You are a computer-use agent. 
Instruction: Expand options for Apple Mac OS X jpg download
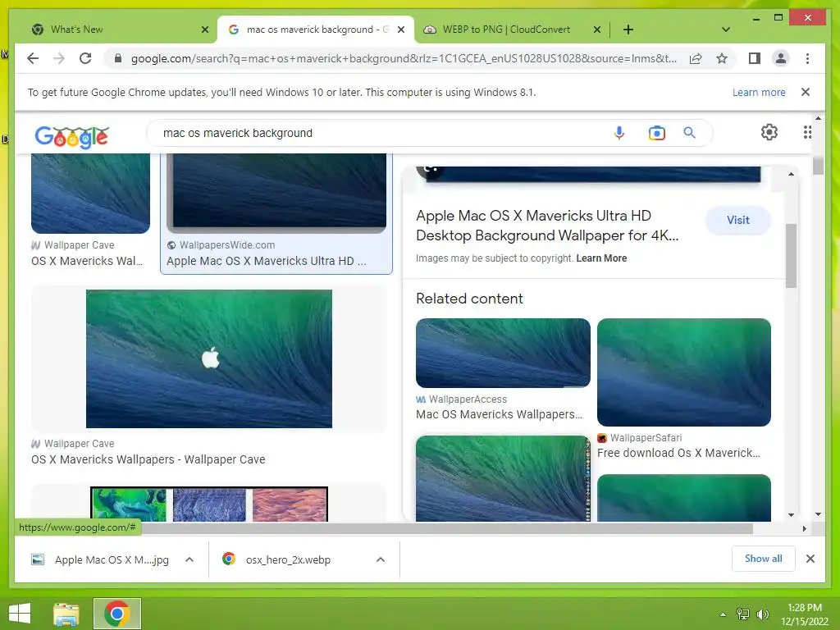point(189,559)
